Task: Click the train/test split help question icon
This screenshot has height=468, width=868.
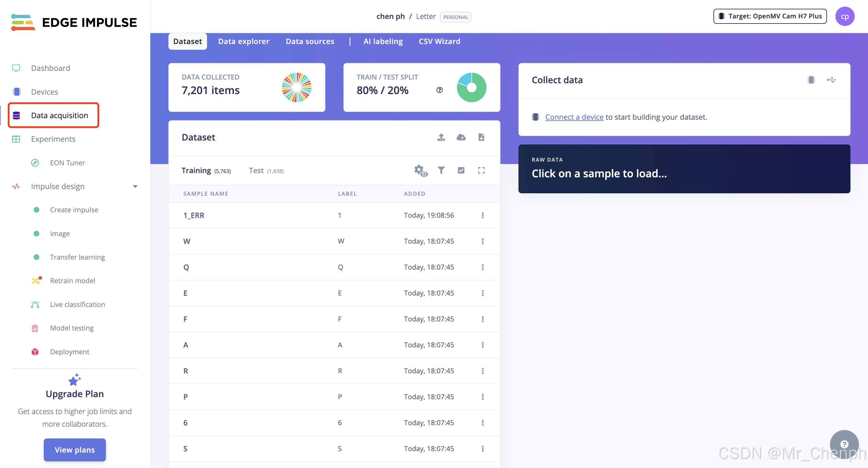Action: pos(439,90)
